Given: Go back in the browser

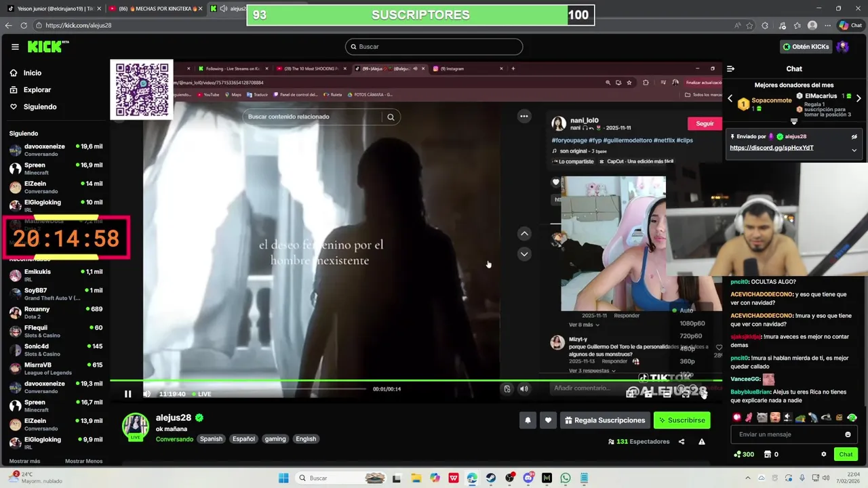Looking at the screenshot, I should 8,25.
